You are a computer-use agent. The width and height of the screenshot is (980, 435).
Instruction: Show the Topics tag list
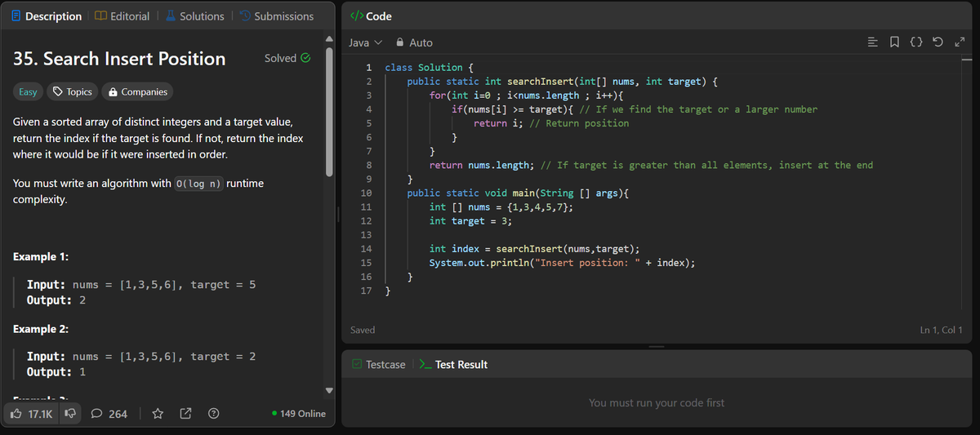click(72, 92)
